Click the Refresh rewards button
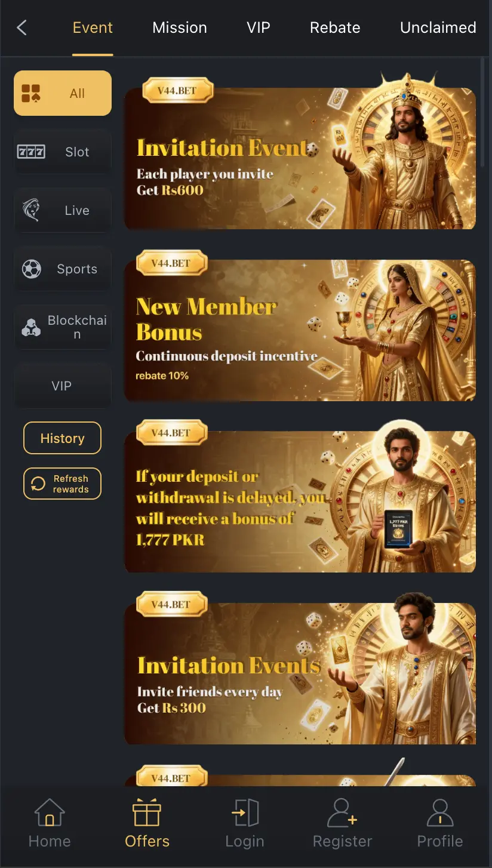Image resolution: width=492 pixels, height=868 pixels. click(62, 484)
